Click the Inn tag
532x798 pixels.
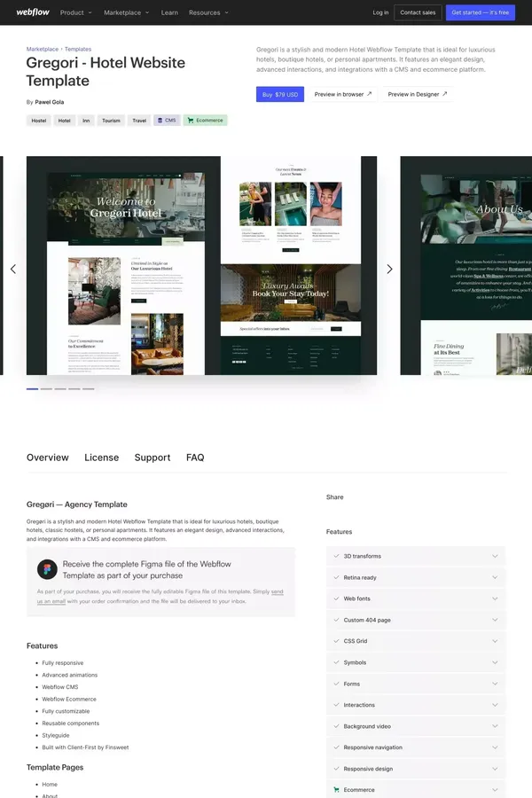tap(86, 121)
